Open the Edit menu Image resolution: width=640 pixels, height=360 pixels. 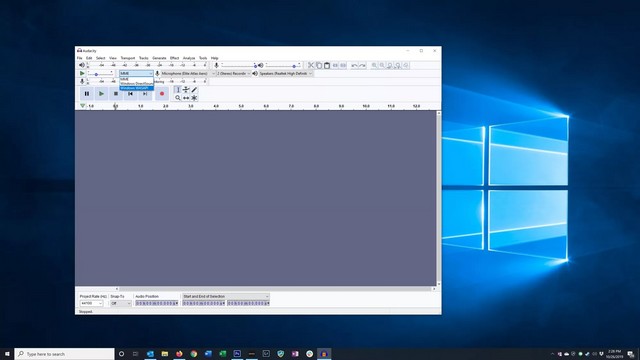pos(89,58)
